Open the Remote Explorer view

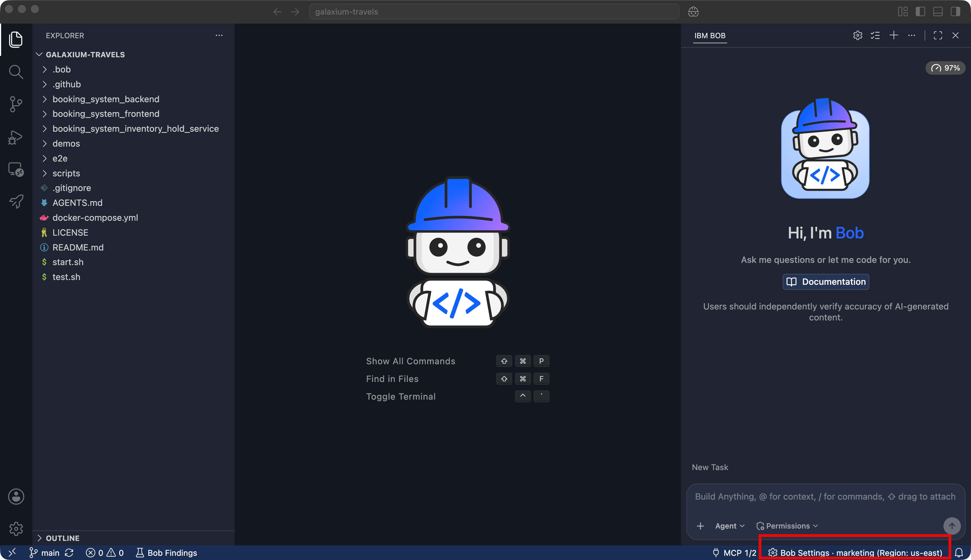[16, 169]
